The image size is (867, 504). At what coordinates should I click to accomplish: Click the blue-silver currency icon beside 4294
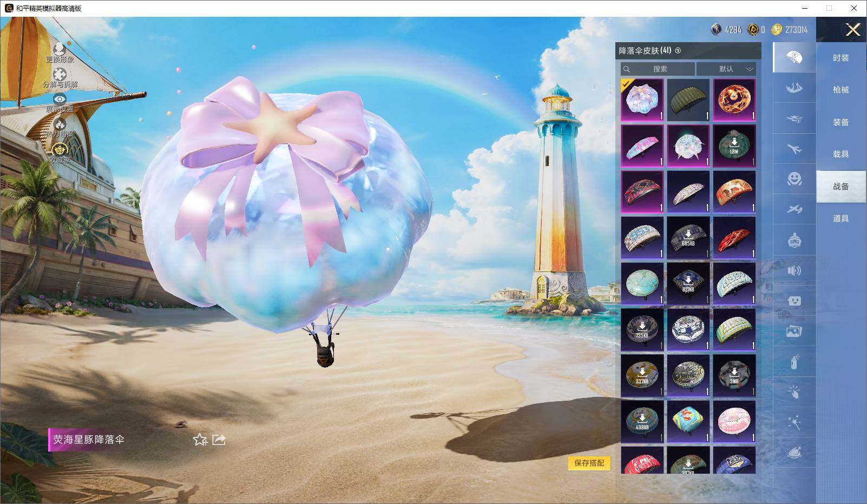tap(717, 30)
